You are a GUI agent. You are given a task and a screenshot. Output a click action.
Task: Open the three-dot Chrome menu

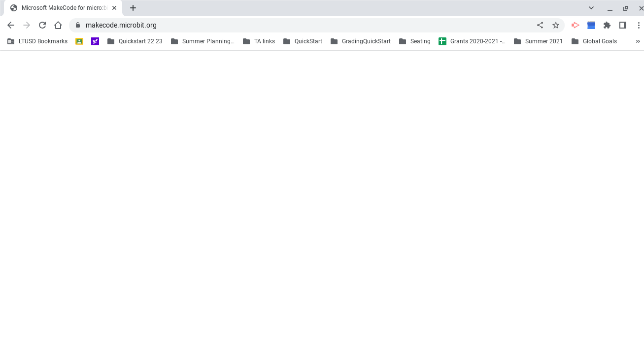(x=639, y=25)
